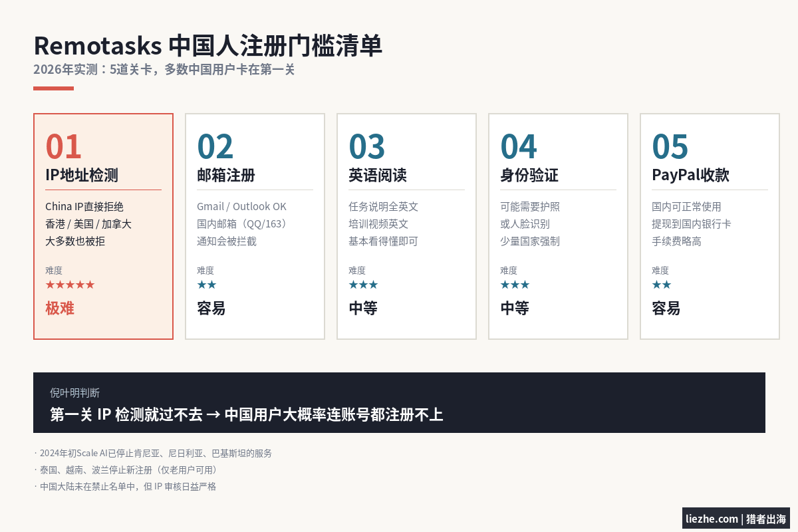Click the line '通知会被拦截'
The image size is (798, 532).
[x=227, y=241]
